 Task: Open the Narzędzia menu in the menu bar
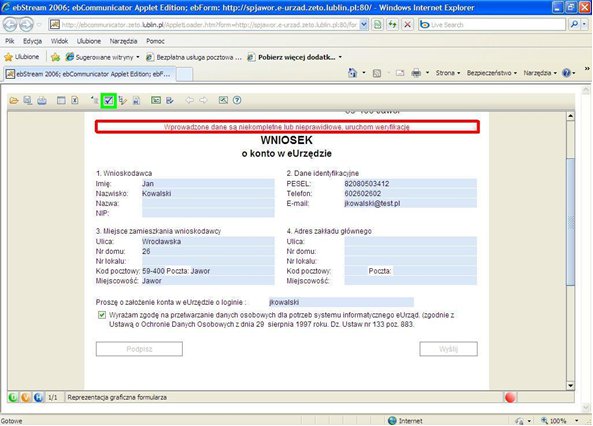[123, 41]
